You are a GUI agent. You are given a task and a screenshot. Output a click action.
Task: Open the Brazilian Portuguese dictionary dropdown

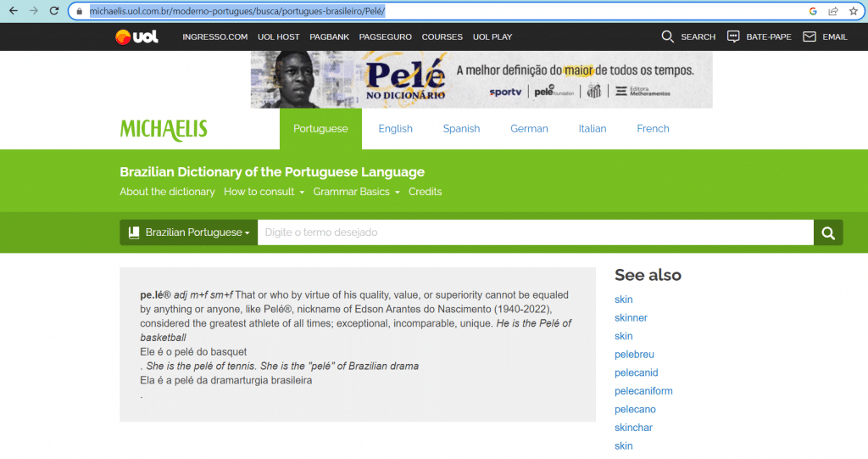[189, 232]
